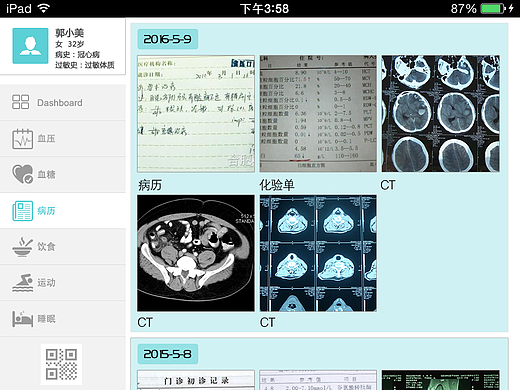Tap the QR code image
520x390 pixels.
(61, 364)
